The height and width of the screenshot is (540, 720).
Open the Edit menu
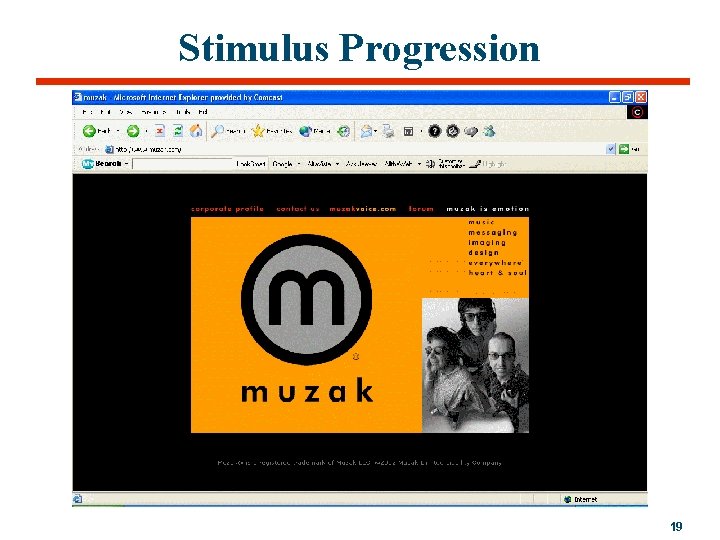[105, 112]
